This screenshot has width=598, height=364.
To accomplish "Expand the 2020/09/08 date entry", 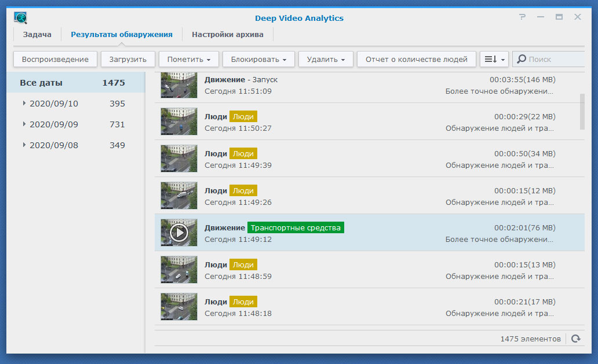I will [24, 145].
